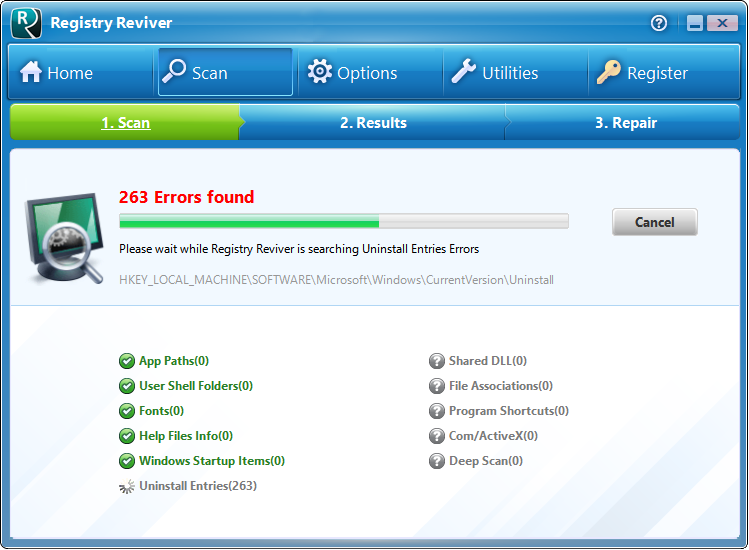The width and height of the screenshot is (749, 550).
Task: Select the File Associations(0) category
Action: point(500,386)
